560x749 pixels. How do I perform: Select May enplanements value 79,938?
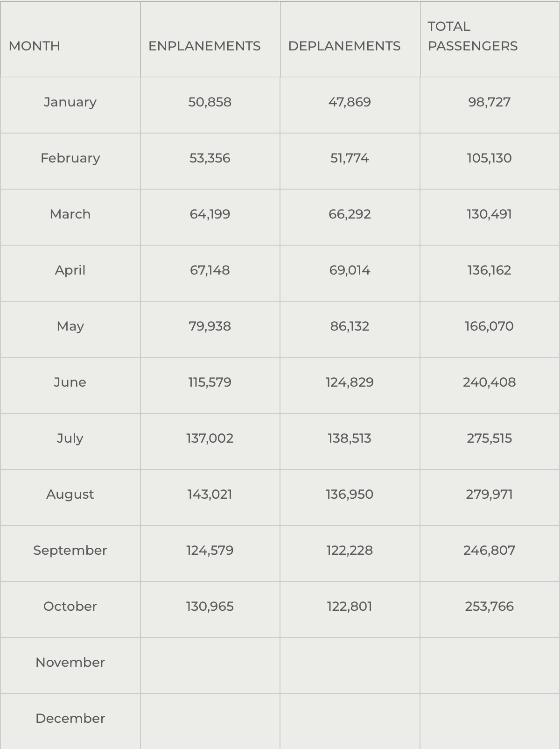(210, 326)
